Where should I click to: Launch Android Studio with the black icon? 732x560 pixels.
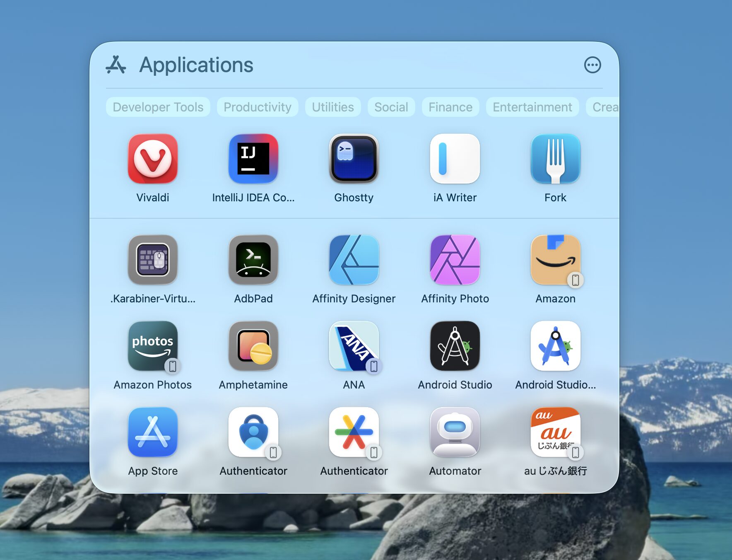455,346
